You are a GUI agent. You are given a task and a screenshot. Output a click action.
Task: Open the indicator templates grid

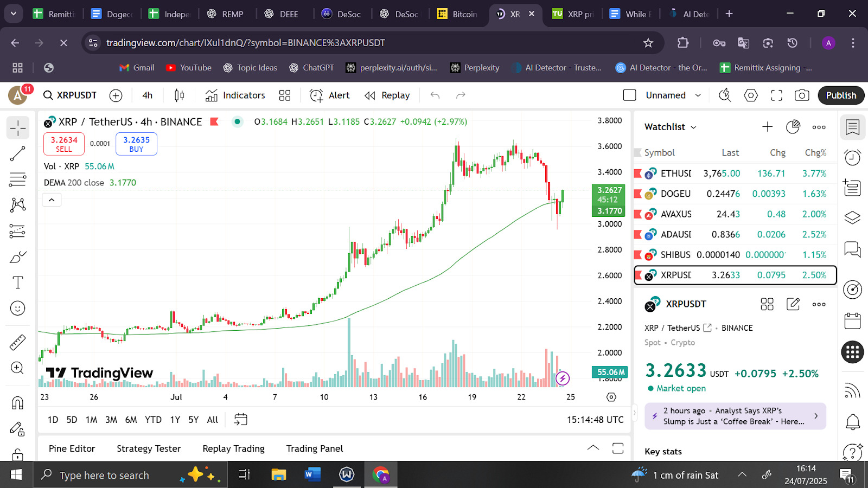click(x=285, y=95)
